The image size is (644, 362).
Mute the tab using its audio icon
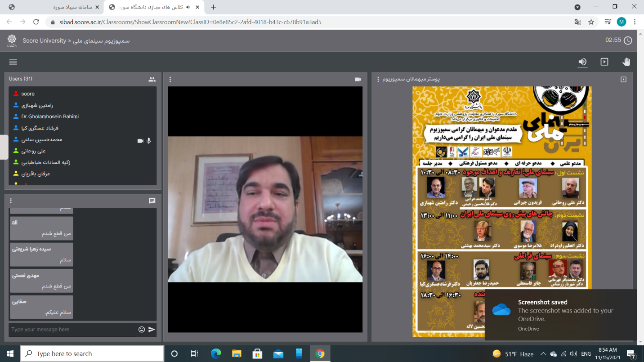(188, 7)
